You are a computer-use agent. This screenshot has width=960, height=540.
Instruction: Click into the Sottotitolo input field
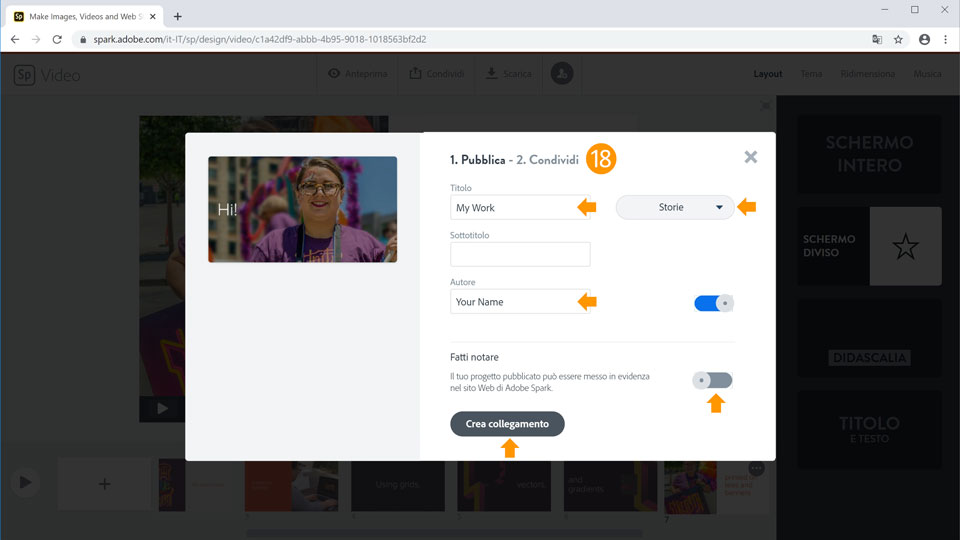coord(520,254)
